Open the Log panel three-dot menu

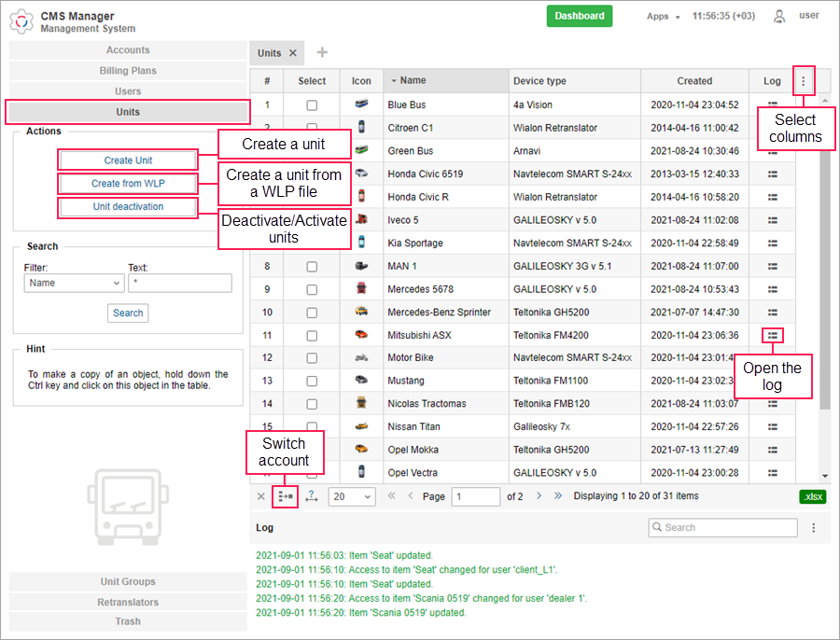coord(813,527)
